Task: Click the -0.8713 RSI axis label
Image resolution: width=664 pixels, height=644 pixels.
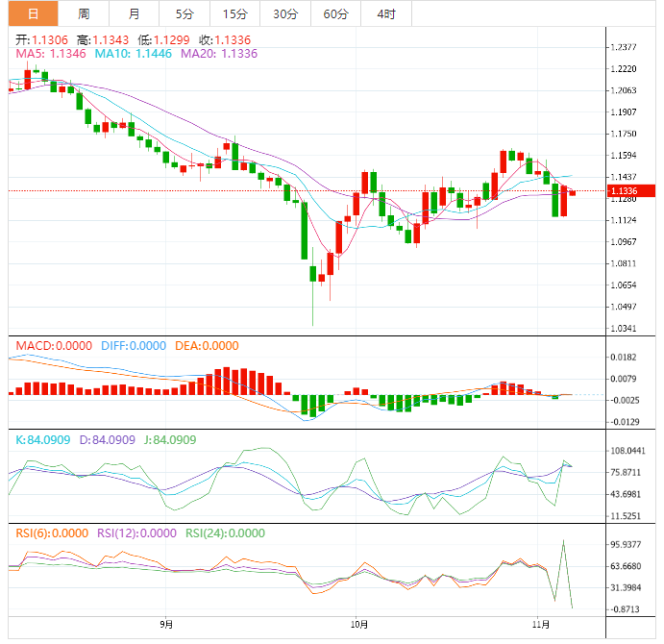Action: (625, 609)
